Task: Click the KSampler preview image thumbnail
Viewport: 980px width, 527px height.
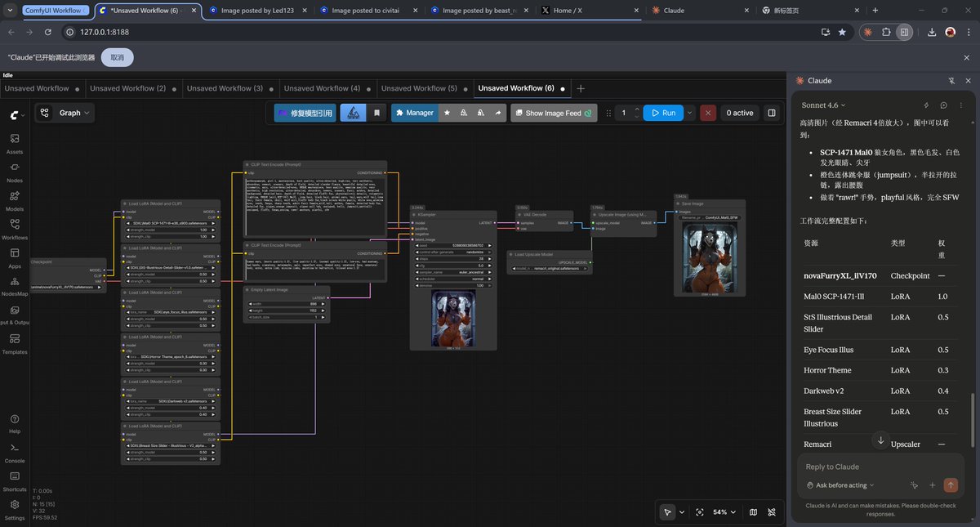Action: click(452, 318)
